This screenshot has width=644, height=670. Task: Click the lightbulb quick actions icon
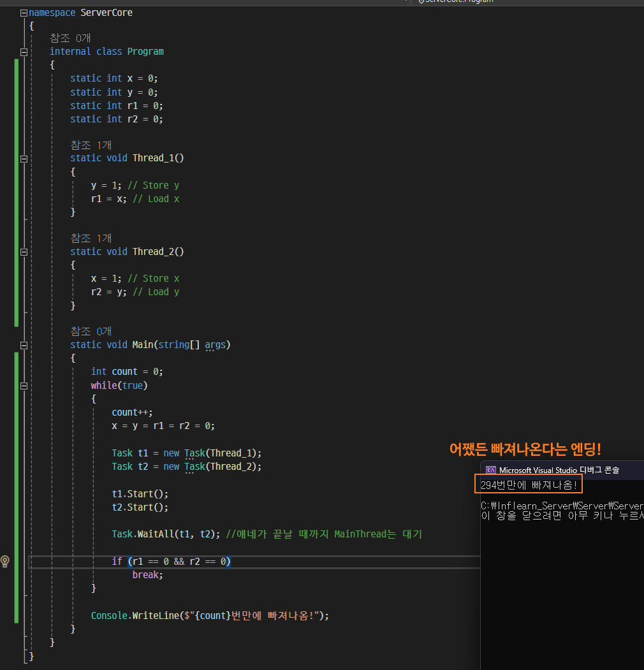(x=5, y=561)
